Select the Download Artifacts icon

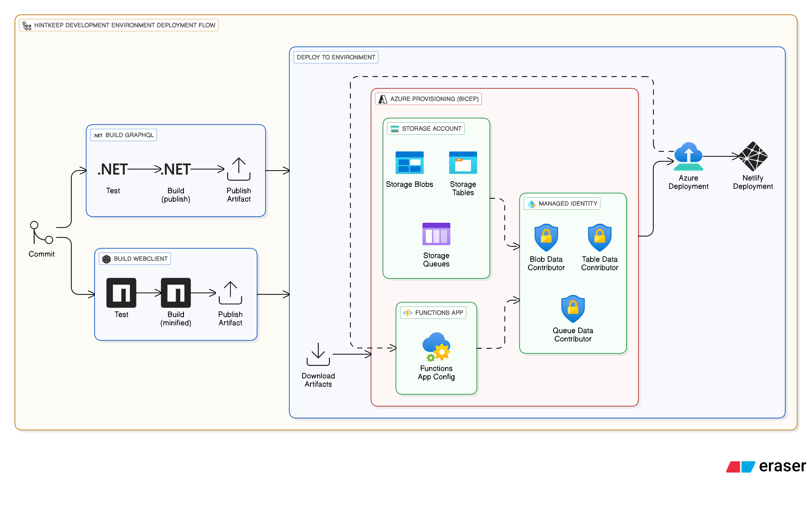[318, 354]
